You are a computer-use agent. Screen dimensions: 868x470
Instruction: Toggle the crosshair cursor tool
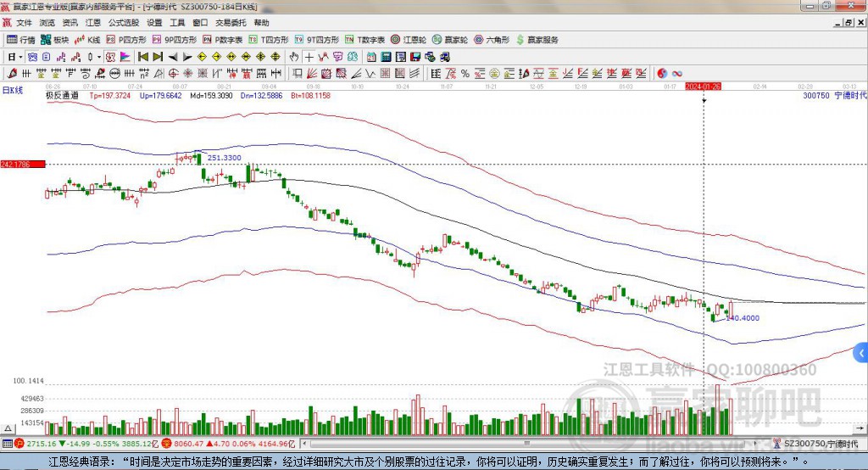(309, 57)
